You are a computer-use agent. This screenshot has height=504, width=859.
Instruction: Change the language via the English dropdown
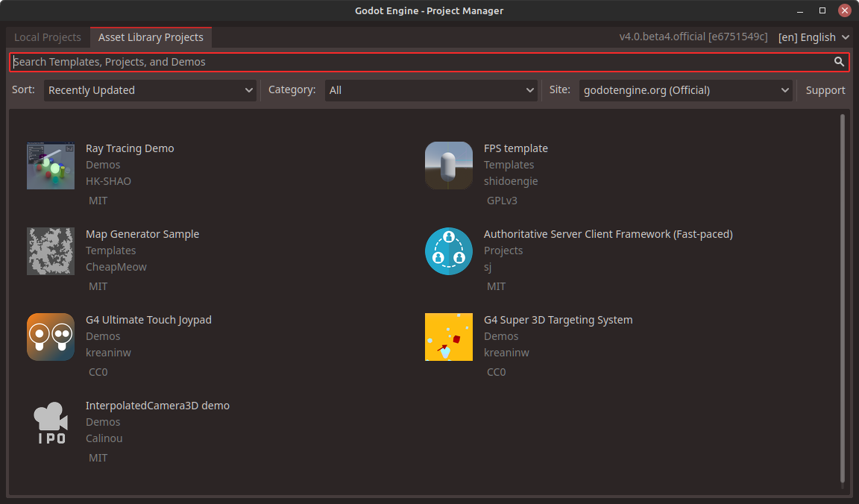pyautogui.click(x=812, y=37)
